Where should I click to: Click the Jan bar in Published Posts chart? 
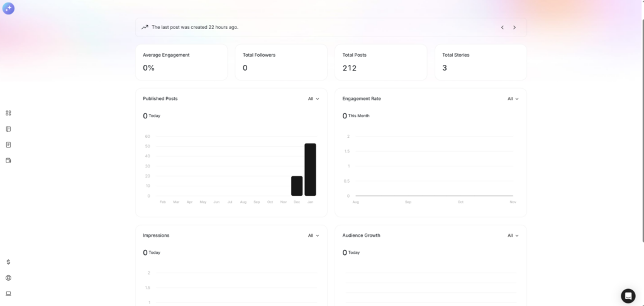coord(310,170)
